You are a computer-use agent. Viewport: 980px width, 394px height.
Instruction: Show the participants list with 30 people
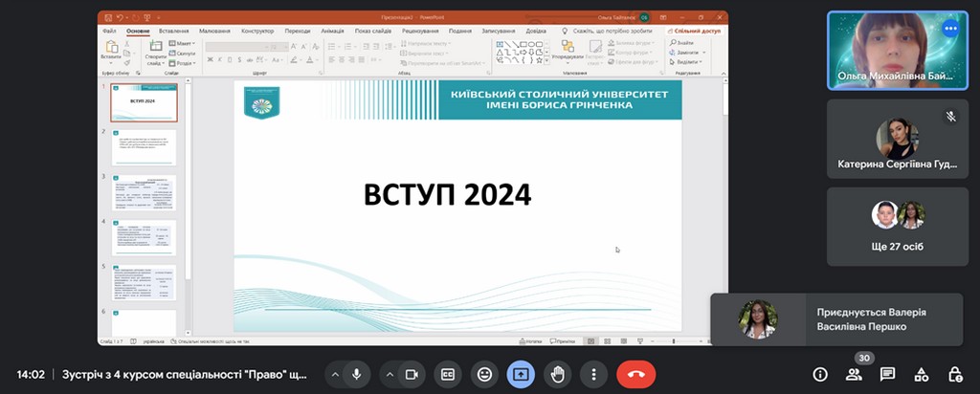tap(854, 374)
